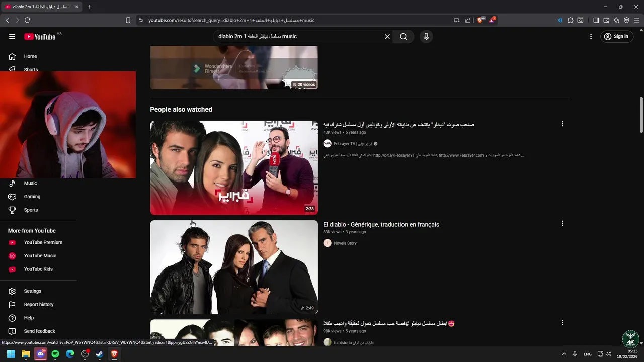Go to the YouTube logo homepage
Image resolution: width=644 pixels, height=362 pixels.
click(40, 36)
